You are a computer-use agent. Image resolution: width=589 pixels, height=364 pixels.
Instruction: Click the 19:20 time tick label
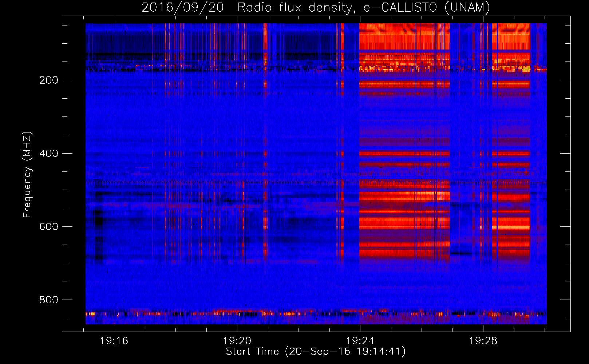(x=237, y=341)
